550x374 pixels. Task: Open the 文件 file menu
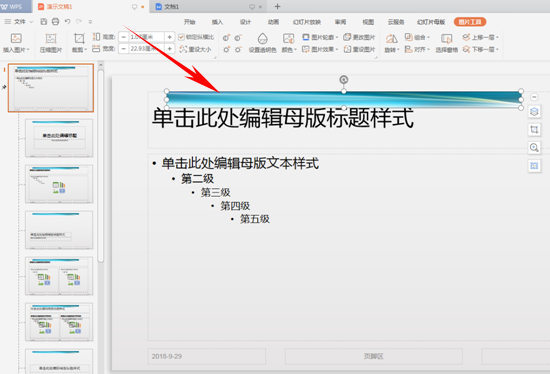(x=20, y=22)
